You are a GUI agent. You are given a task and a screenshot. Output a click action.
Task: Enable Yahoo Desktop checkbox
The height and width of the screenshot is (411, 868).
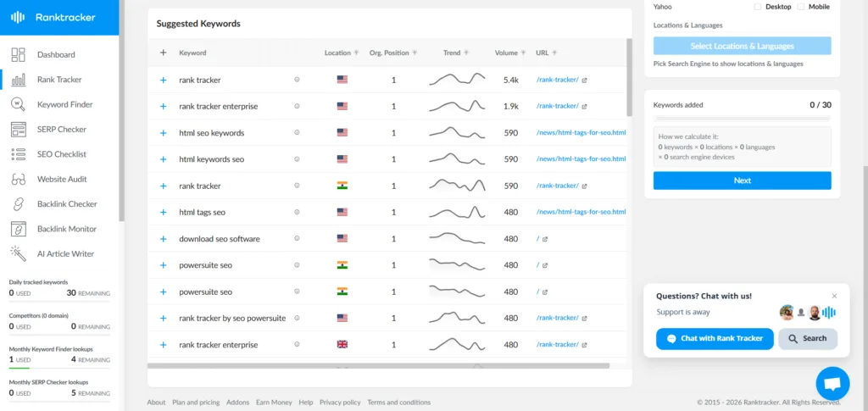coord(757,7)
